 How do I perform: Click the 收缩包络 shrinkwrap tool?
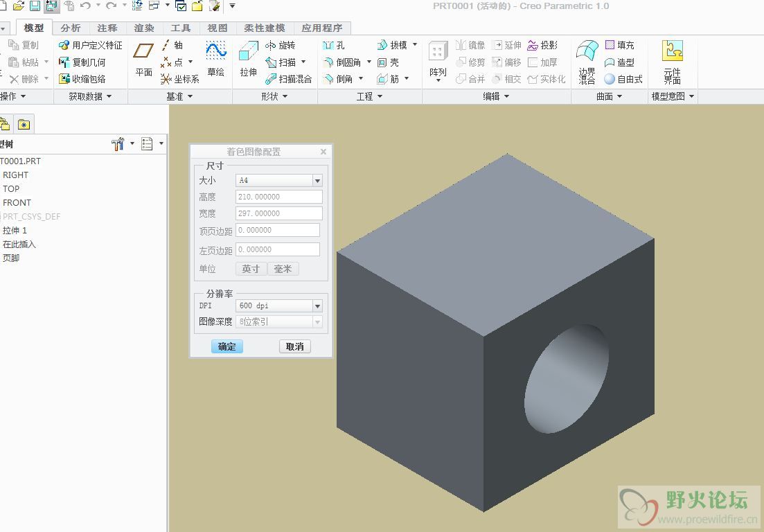(82, 79)
